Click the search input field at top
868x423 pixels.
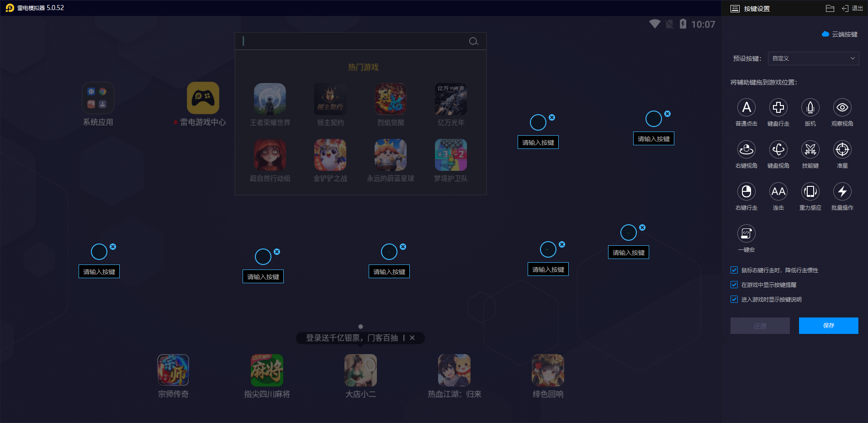354,41
